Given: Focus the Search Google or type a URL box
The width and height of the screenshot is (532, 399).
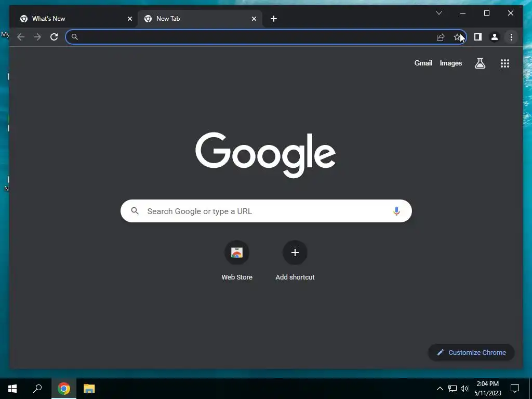Looking at the screenshot, I should (266, 211).
